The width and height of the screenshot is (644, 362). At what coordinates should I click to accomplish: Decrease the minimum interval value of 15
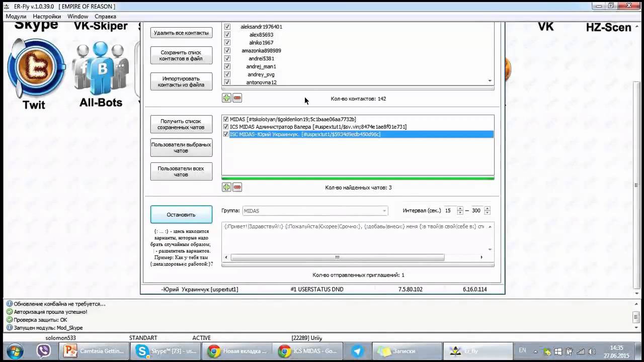point(460,213)
